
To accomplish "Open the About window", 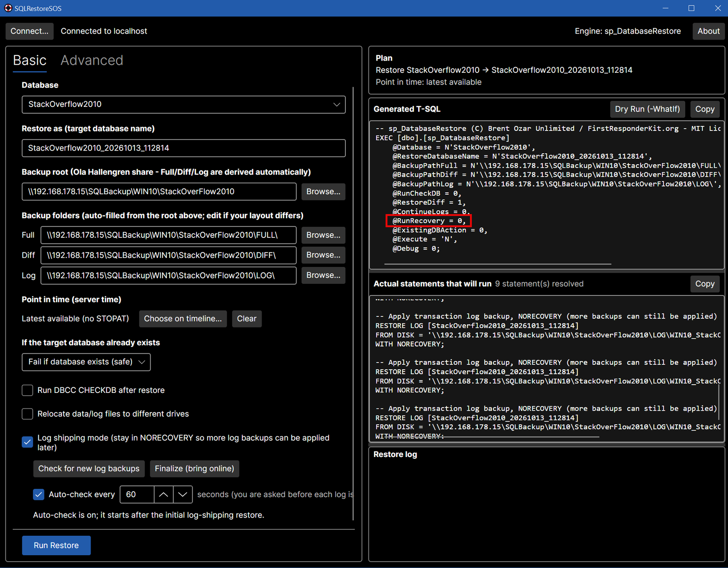I will tap(708, 31).
